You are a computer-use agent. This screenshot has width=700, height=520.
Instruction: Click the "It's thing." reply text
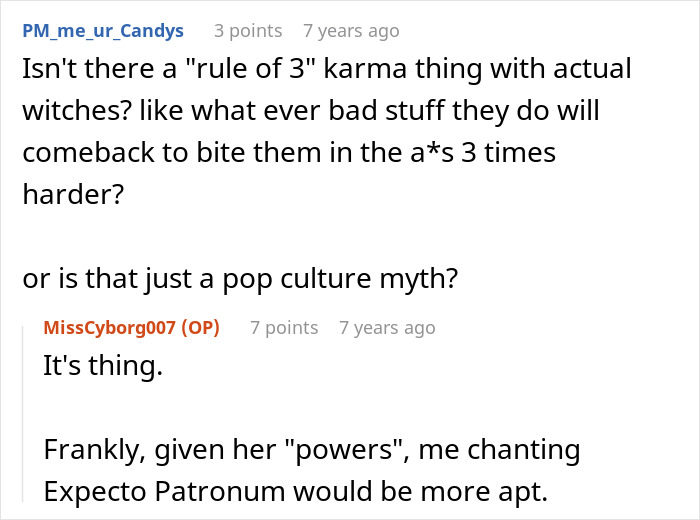pyautogui.click(x=102, y=366)
